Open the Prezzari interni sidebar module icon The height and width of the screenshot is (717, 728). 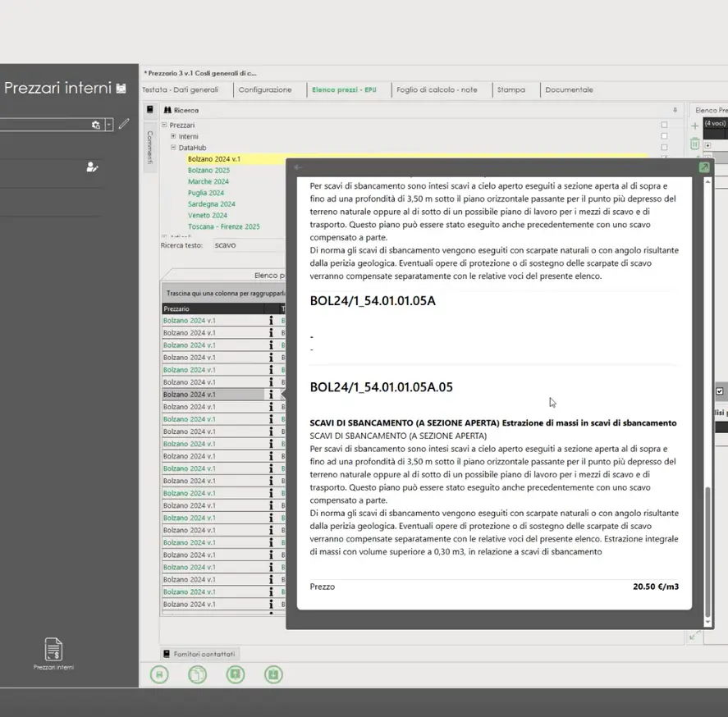pos(53,650)
